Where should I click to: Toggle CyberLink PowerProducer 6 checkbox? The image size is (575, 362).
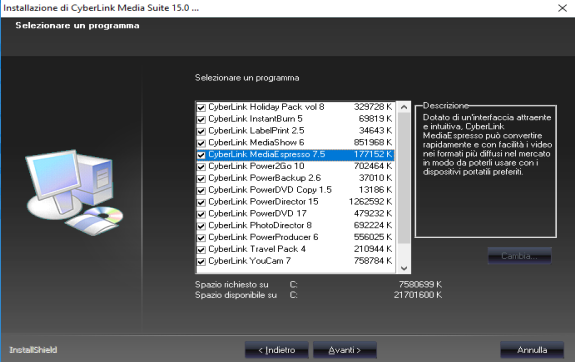click(201, 238)
